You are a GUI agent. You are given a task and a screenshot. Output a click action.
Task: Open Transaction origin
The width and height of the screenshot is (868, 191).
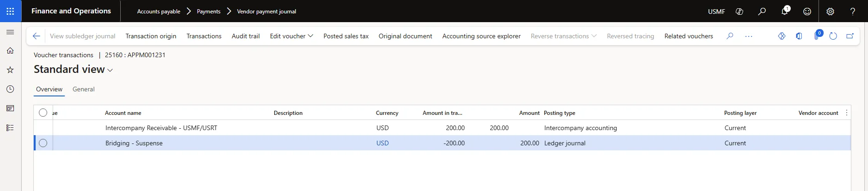151,36
